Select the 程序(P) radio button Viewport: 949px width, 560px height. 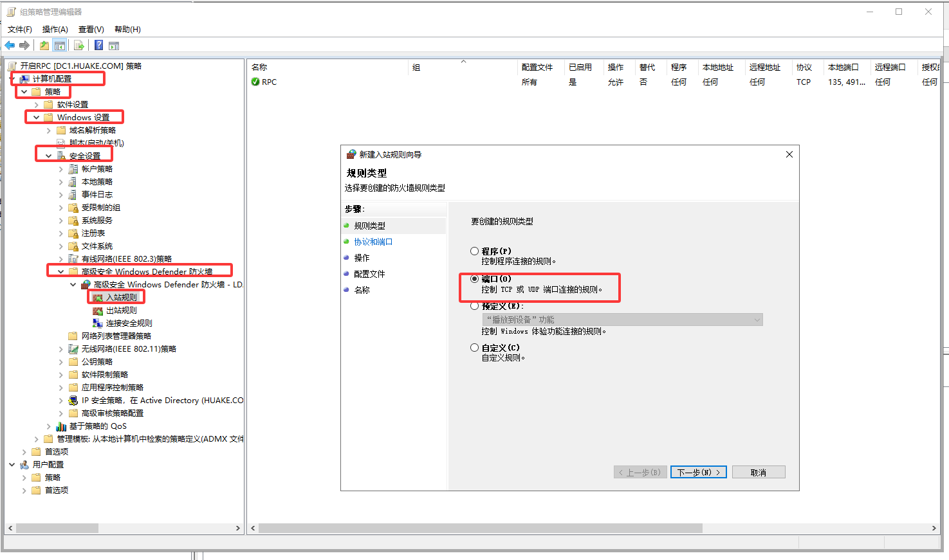474,251
